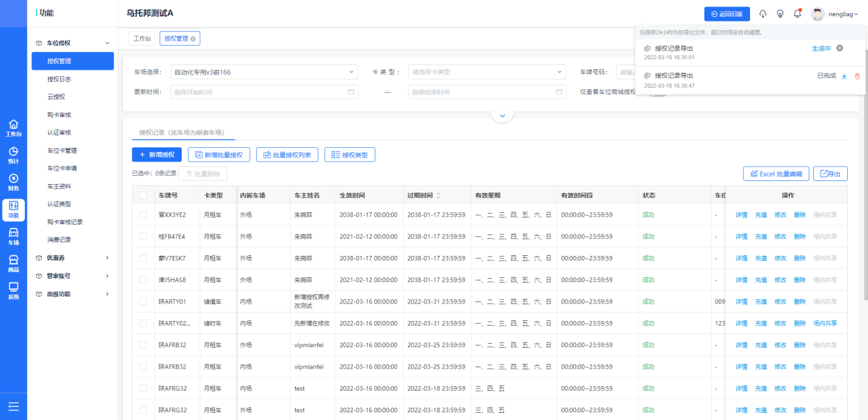
Task: Click the 返回旧版 button
Action: pyautogui.click(x=727, y=14)
